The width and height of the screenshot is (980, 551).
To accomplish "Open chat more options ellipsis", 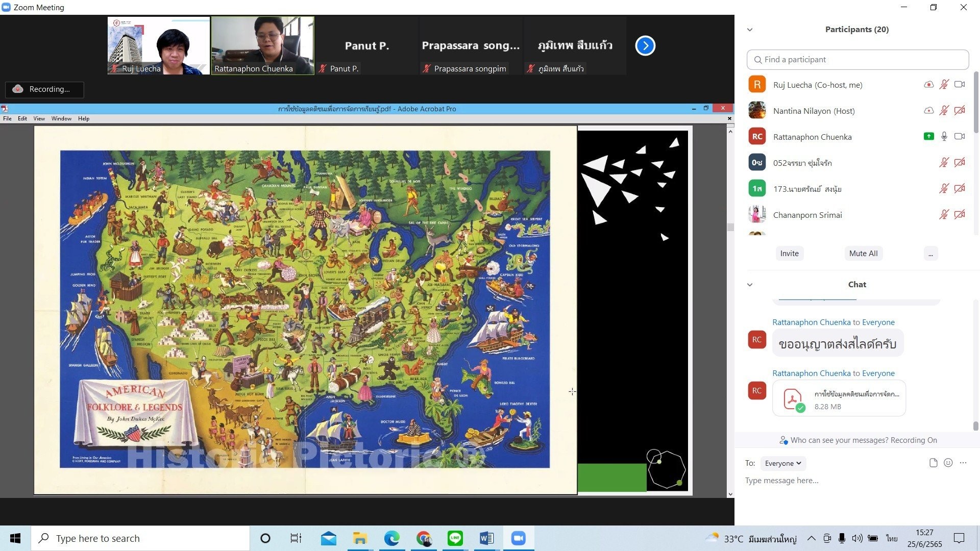I will (963, 463).
